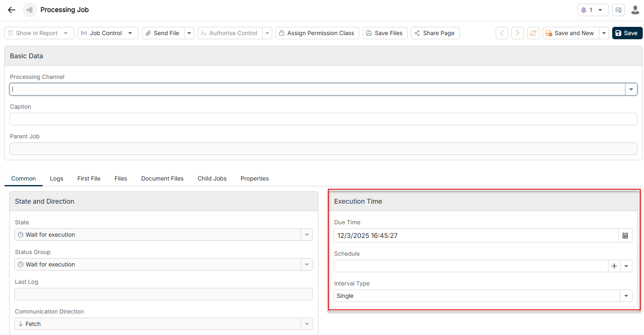The height and width of the screenshot is (335, 644).
Task: Click the Save and New button
Action: (570, 33)
